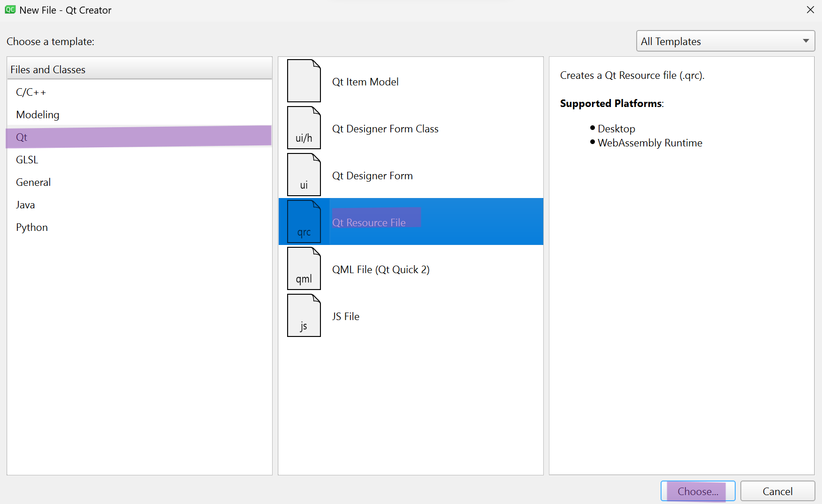Choose the Qt Designer Form template
The width and height of the screenshot is (822, 504).
411,175
